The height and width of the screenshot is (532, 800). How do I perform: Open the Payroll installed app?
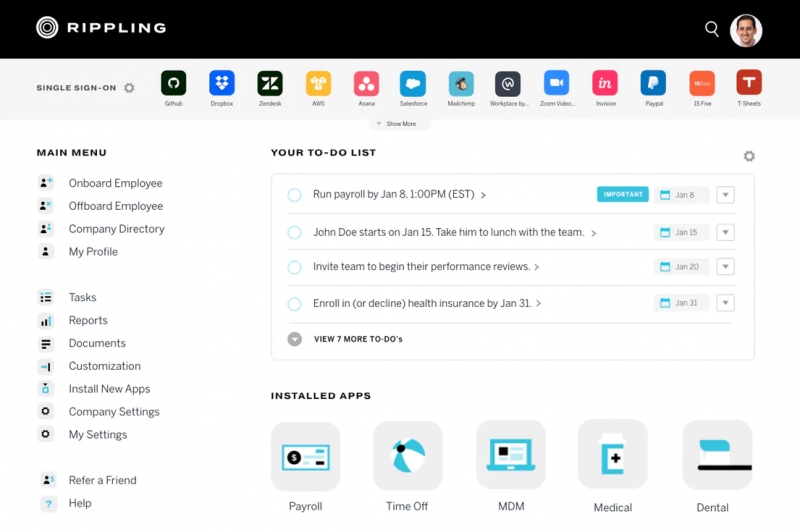pos(306,457)
